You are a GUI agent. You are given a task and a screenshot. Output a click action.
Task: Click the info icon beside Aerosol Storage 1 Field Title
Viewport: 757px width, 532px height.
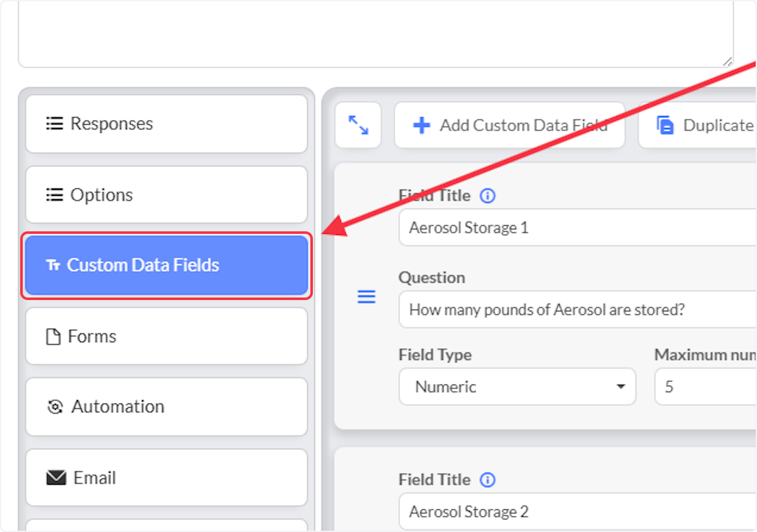pyautogui.click(x=488, y=196)
